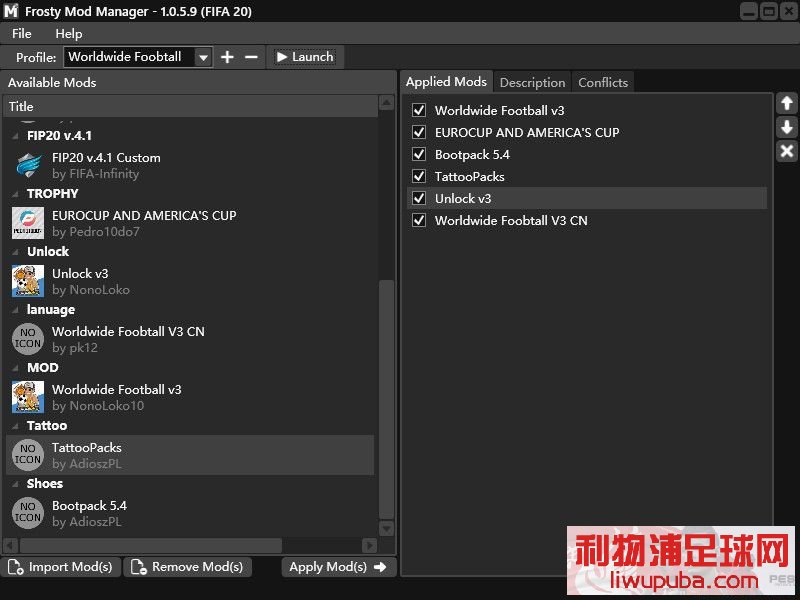Select EUROCUP AND AMERICA'S CUP row in Applied Mods

click(587, 132)
